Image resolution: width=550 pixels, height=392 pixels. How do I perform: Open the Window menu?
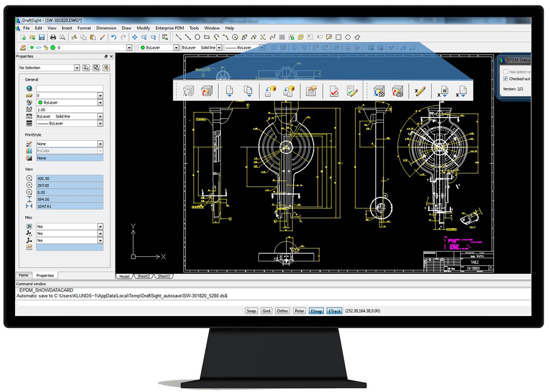[x=212, y=28]
